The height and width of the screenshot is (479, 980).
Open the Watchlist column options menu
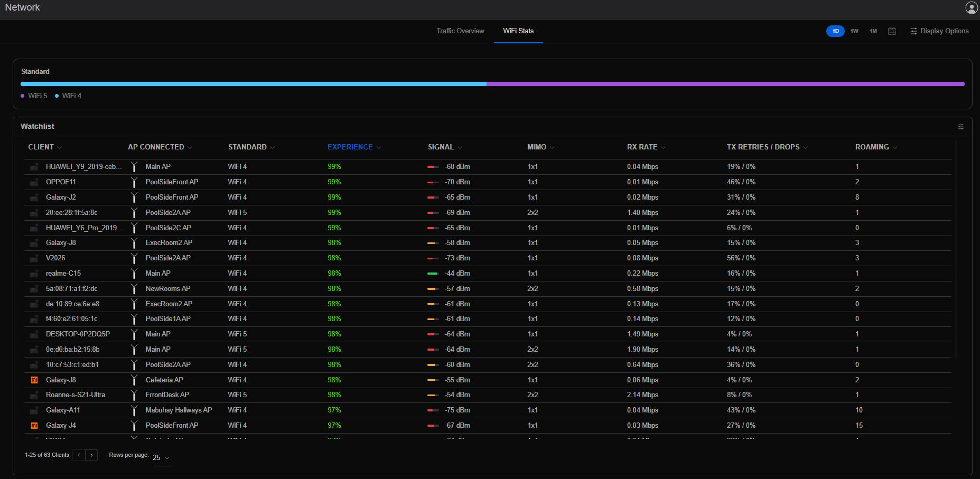[x=960, y=127]
